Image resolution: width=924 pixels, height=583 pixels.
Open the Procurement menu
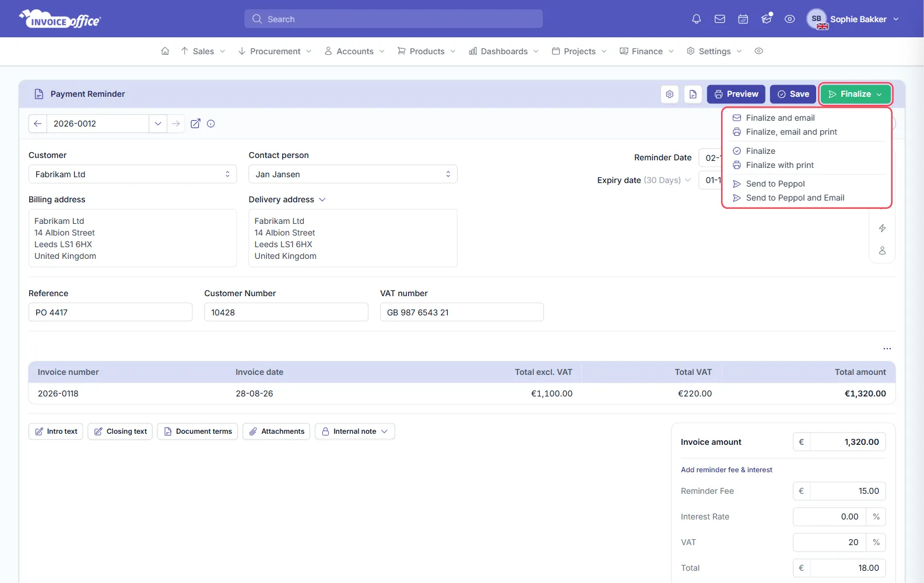[275, 51]
